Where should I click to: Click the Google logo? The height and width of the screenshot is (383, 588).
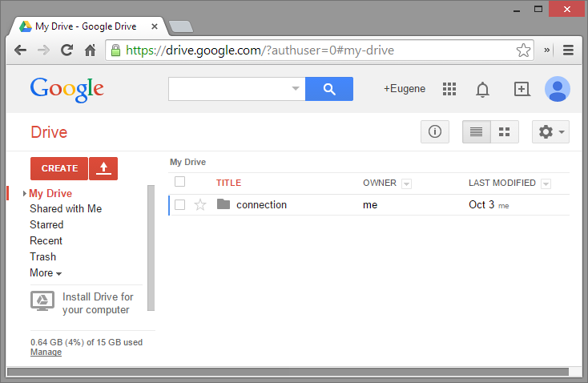pos(66,89)
